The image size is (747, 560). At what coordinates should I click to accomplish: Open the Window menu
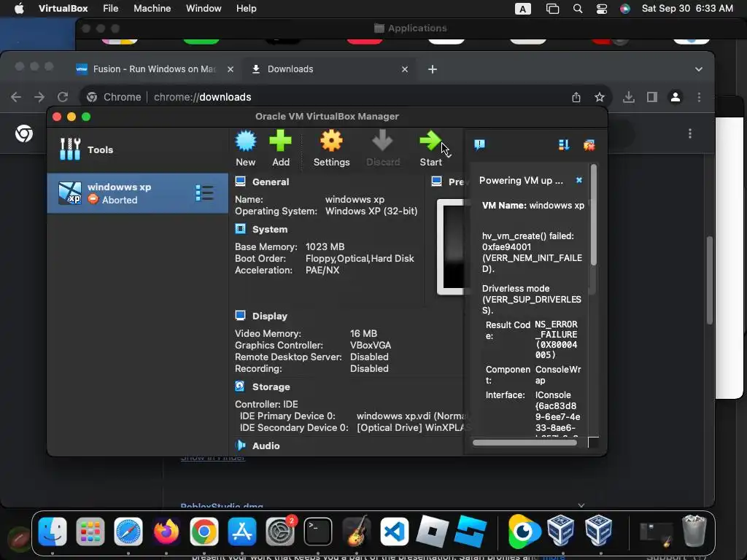[204, 9]
